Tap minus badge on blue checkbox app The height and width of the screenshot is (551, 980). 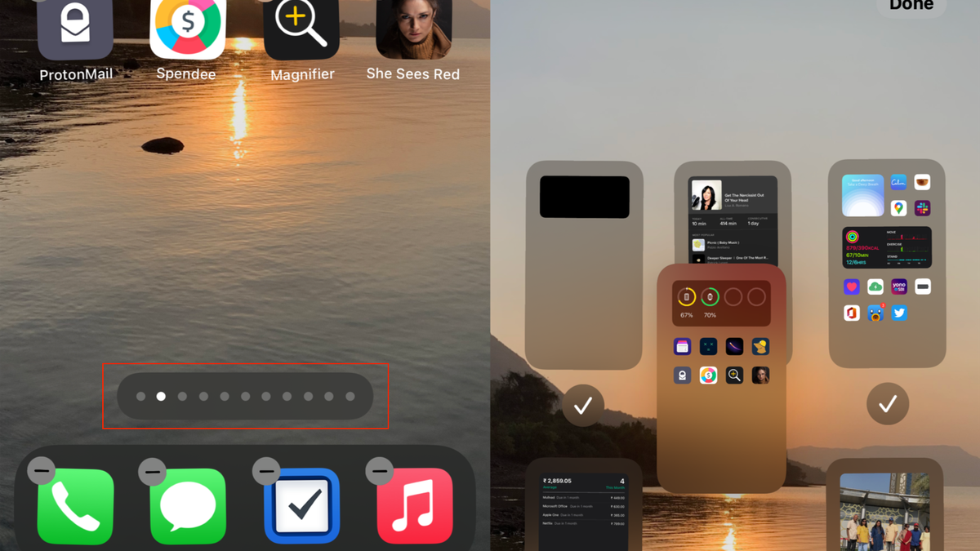click(x=266, y=471)
